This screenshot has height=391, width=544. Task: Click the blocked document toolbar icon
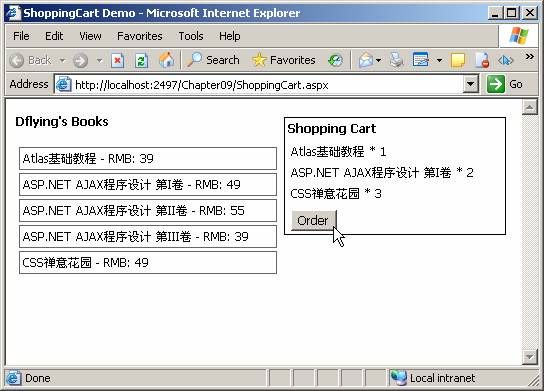pos(482,60)
